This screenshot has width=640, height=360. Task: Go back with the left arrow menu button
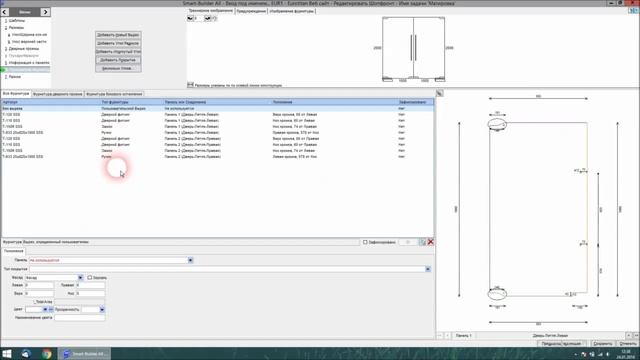coord(5,12)
